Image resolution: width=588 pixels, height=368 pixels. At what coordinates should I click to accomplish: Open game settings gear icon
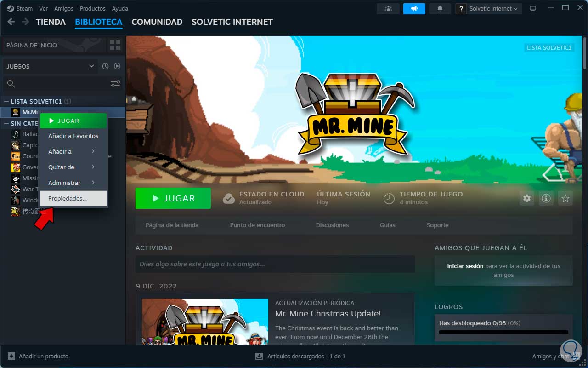tap(527, 198)
